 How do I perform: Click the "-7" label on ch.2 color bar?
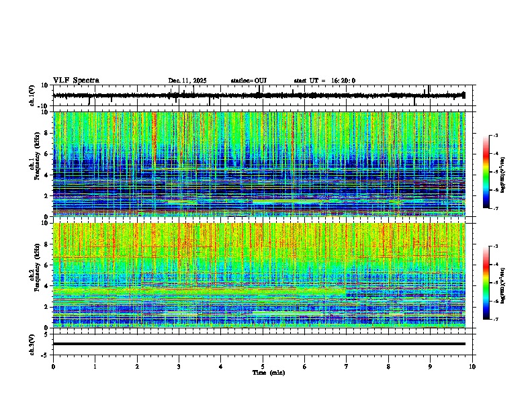click(x=495, y=320)
